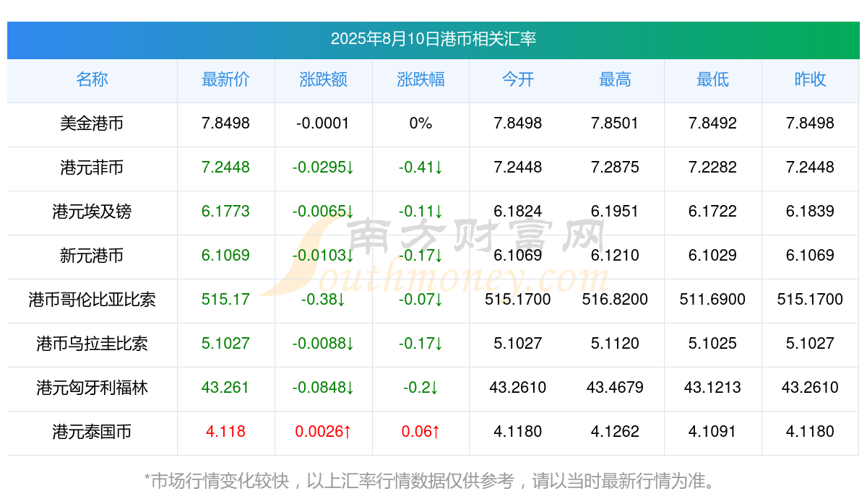867x504 pixels.
Task: Click the 涨跌额 column header
Action: click(x=323, y=79)
